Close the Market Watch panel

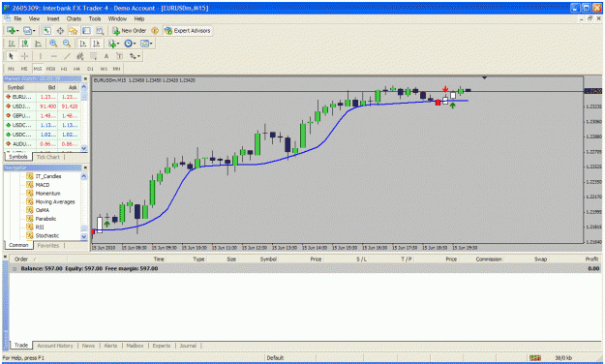pyautogui.click(x=85, y=78)
